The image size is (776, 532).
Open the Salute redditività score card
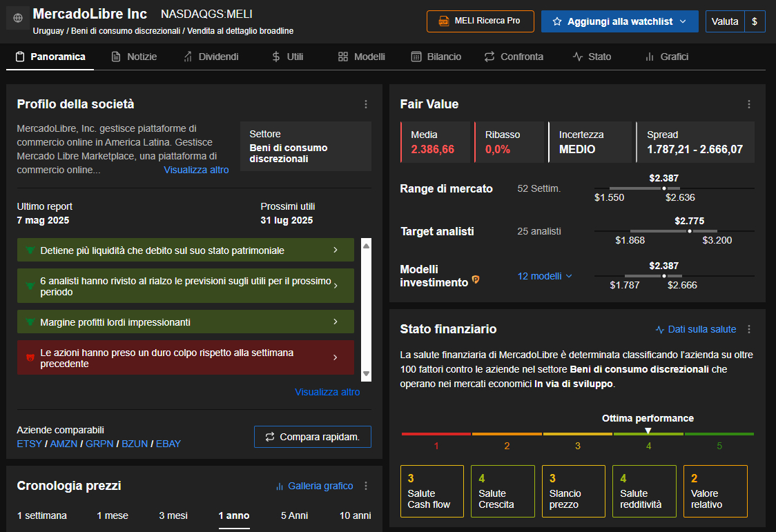644,491
